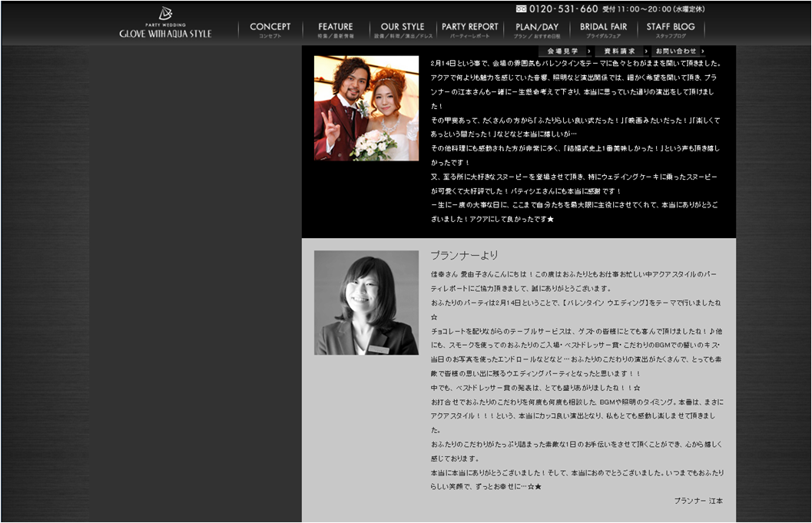The width and height of the screenshot is (812, 523).
Task: Go to the OUR STYLE page
Action: click(403, 30)
